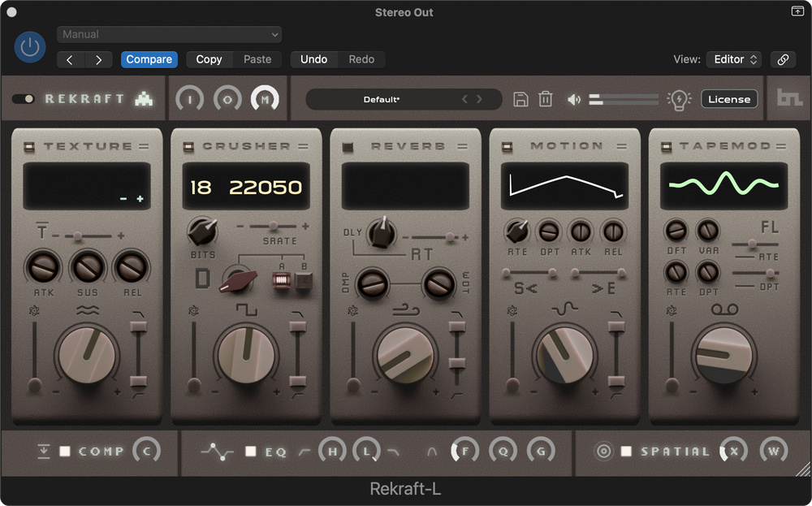Click the save preset floppy disk icon
The width and height of the screenshot is (812, 506).
(521, 99)
